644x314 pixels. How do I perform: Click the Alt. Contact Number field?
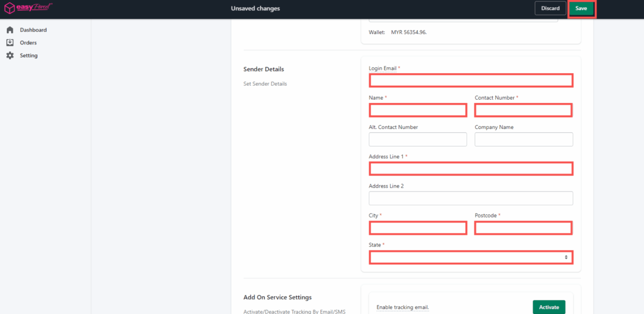[x=418, y=139]
